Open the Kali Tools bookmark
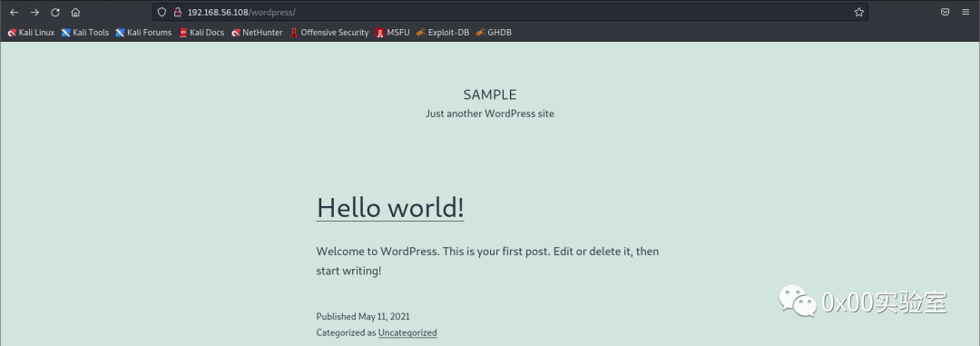Screen dimensions: 980x346 pyautogui.click(x=85, y=33)
